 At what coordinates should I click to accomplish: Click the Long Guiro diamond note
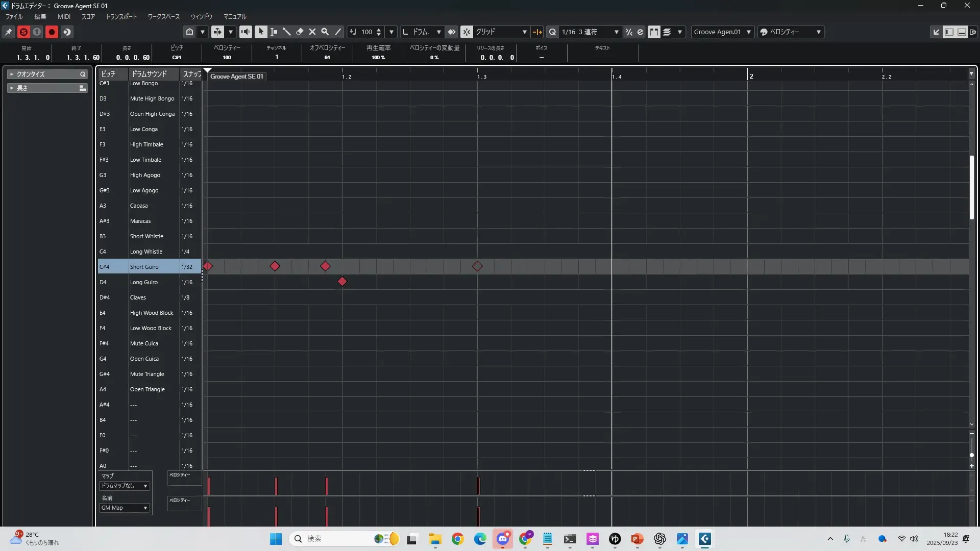click(x=342, y=282)
